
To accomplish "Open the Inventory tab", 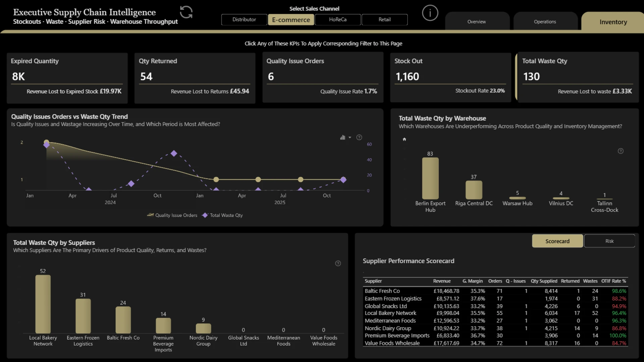I will click(613, 22).
